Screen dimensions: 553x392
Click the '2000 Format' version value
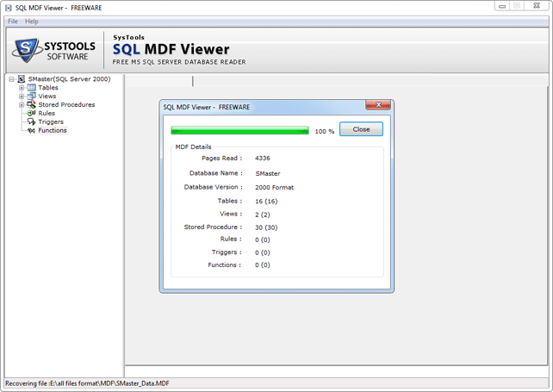pos(274,187)
